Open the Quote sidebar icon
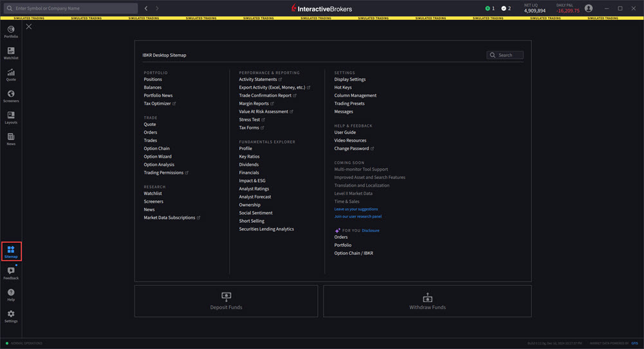 (11, 75)
